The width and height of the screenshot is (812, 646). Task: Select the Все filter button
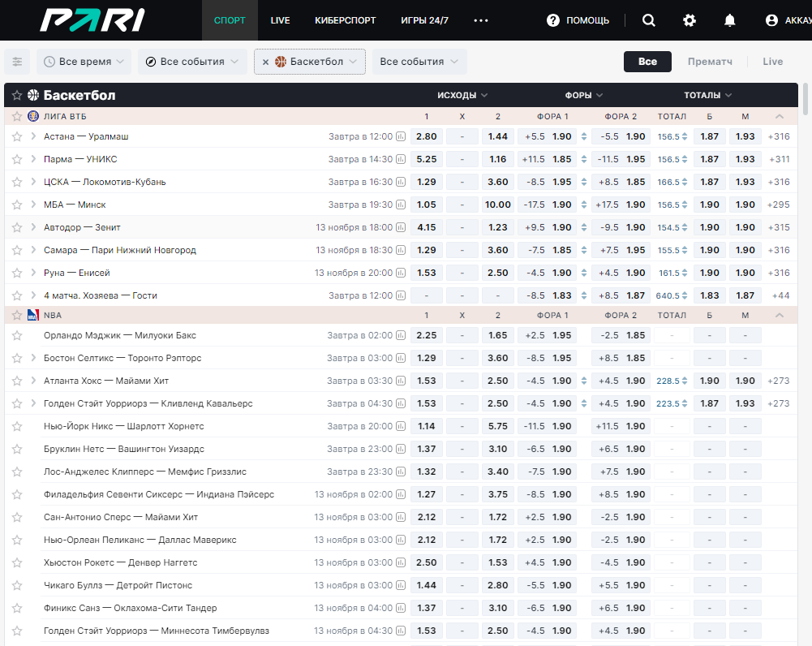(647, 62)
